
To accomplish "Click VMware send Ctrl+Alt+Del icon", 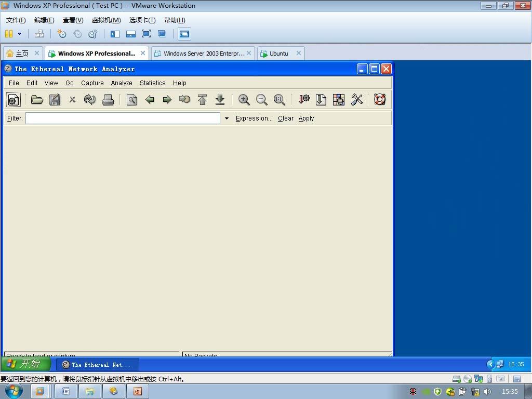I will (x=39, y=34).
